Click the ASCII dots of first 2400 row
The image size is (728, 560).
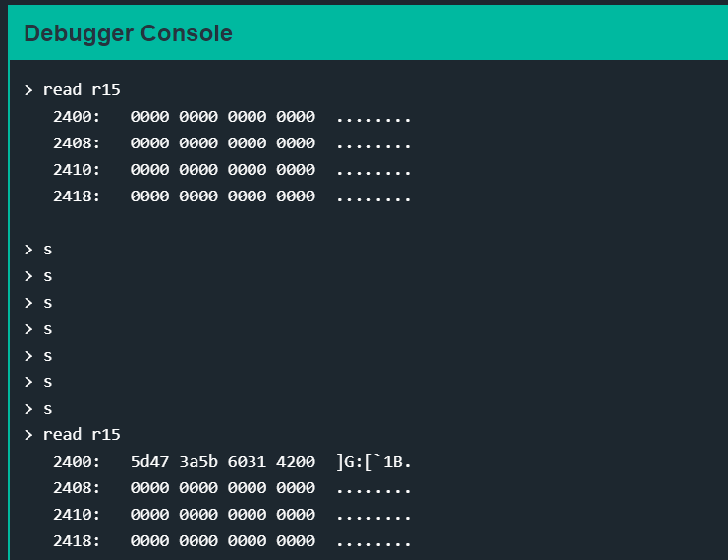coord(373,119)
